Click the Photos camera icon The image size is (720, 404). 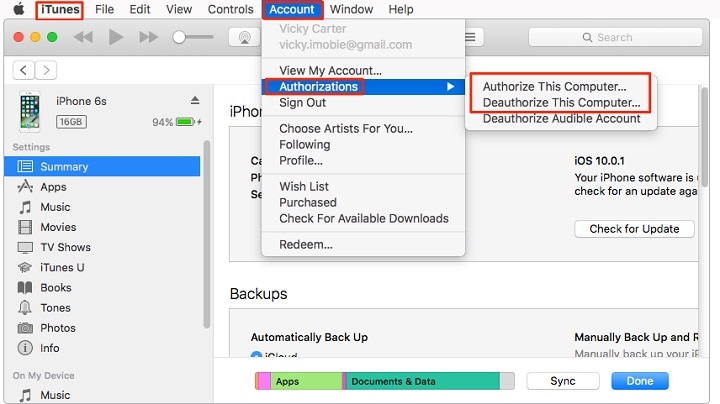[x=25, y=328]
